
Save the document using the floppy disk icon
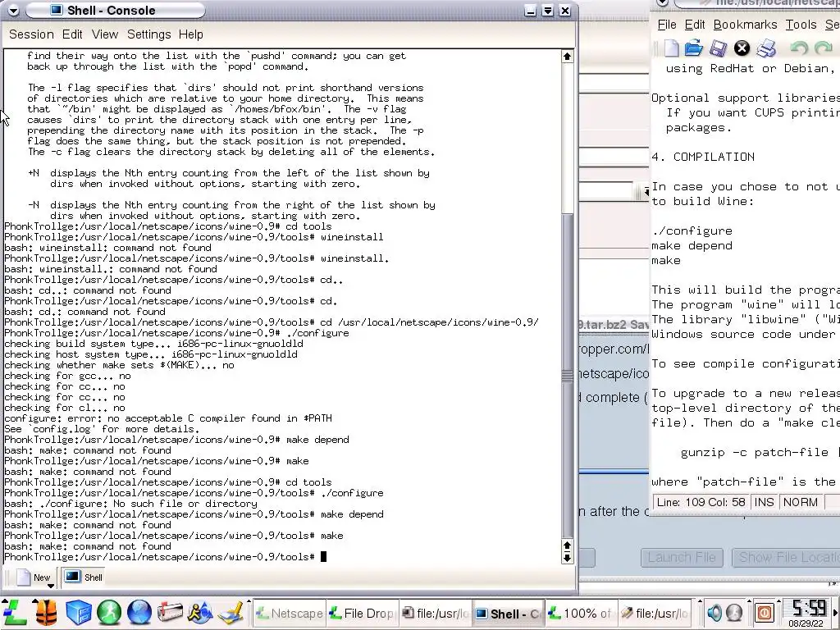[718, 48]
